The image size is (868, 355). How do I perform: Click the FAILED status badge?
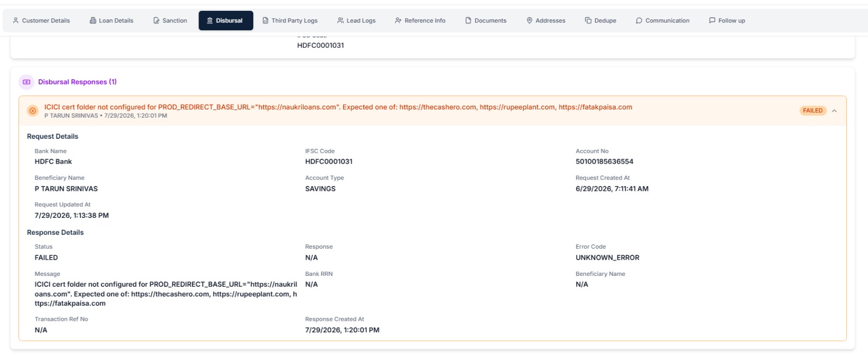pyautogui.click(x=813, y=111)
